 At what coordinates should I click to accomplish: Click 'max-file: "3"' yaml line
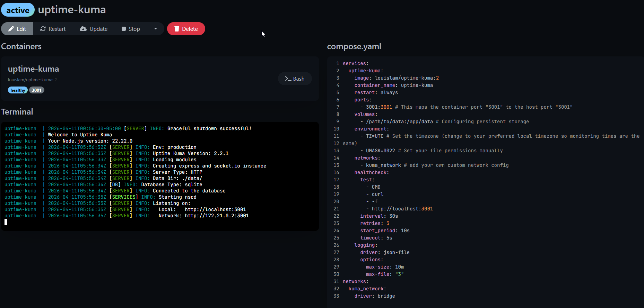(x=385, y=274)
